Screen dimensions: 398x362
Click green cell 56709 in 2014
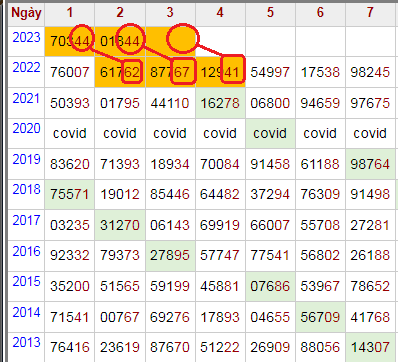pyautogui.click(x=320, y=317)
